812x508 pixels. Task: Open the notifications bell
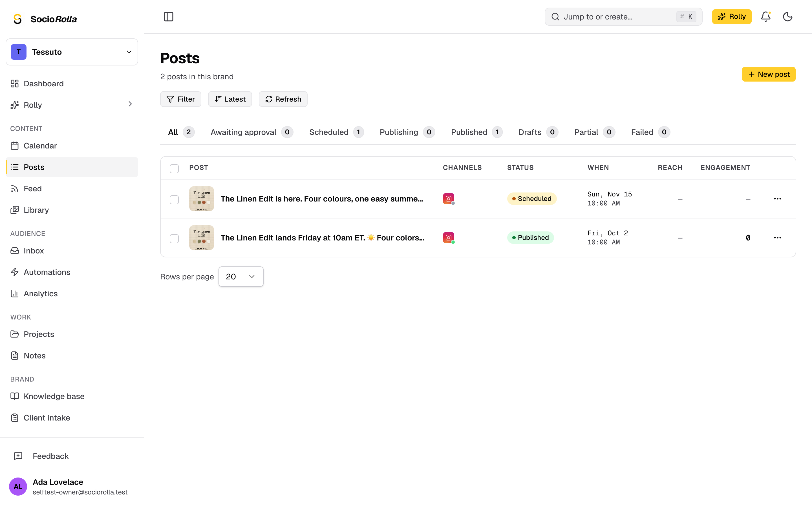(x=765, y=16)
